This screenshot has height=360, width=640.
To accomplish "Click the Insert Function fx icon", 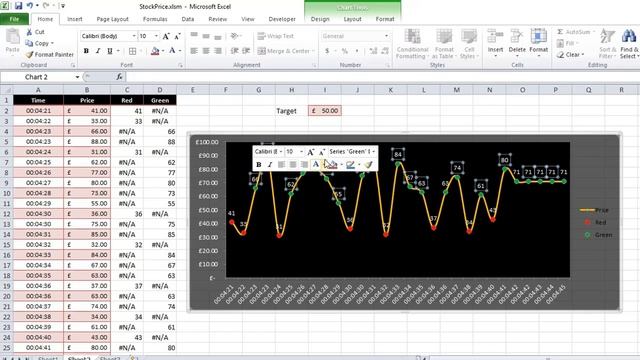I will point(119,77).
